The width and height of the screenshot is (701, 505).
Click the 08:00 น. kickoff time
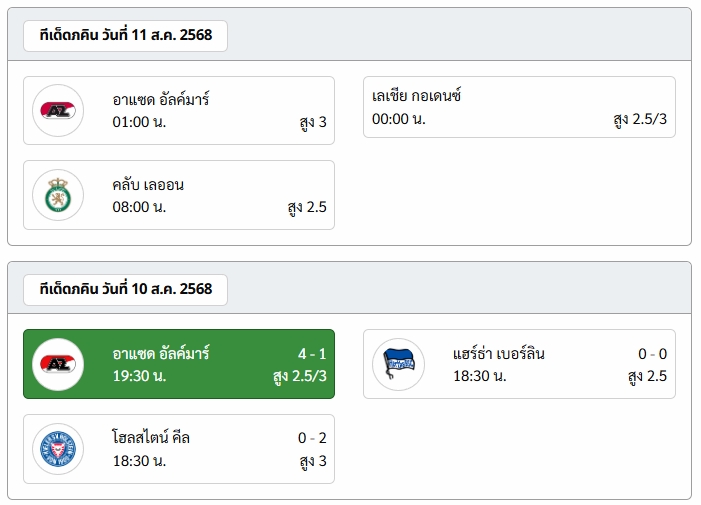pos(139,207)
